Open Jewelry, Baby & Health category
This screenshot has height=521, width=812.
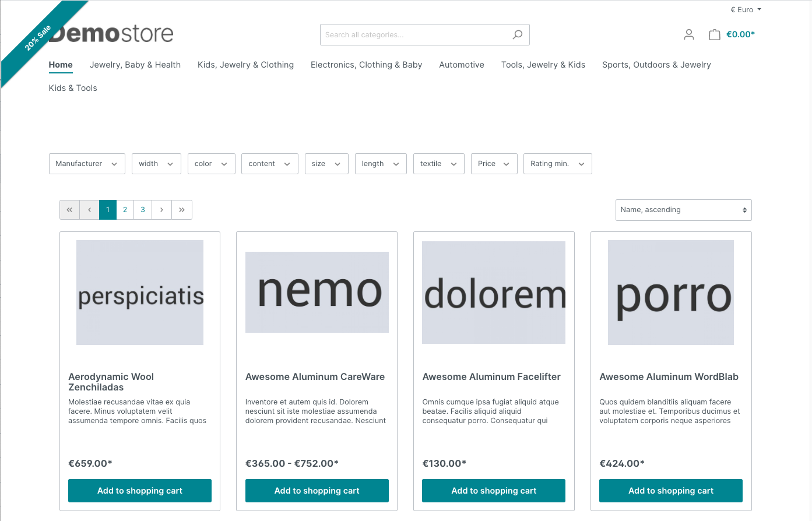135,65
